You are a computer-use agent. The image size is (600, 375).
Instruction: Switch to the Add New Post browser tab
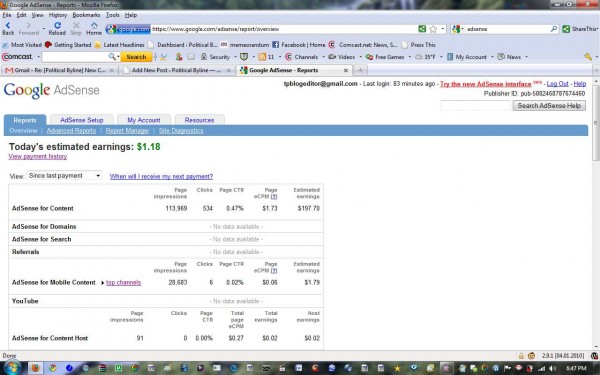(176, 70)
